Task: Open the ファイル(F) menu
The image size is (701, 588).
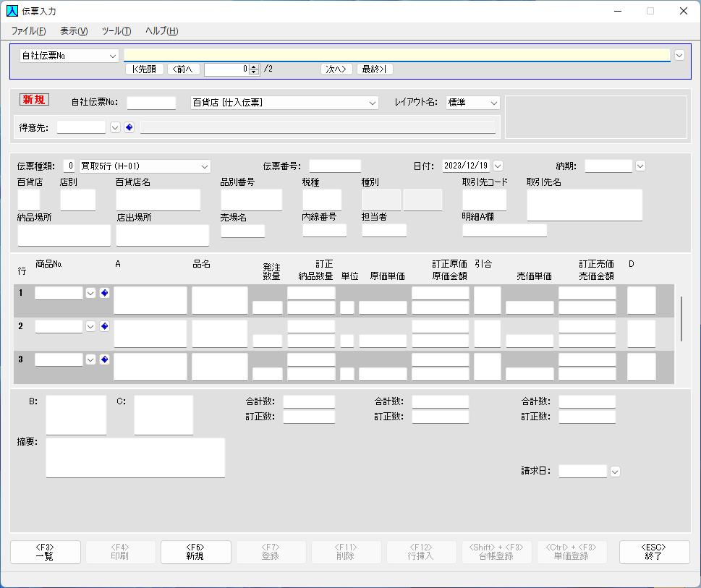Action: pyautogui.click(x=29, y=31)
